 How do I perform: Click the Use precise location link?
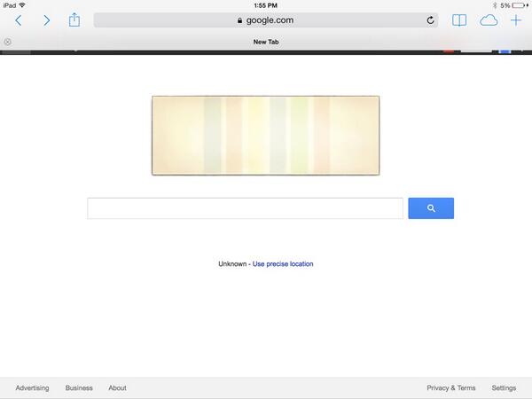pos(283,264)
